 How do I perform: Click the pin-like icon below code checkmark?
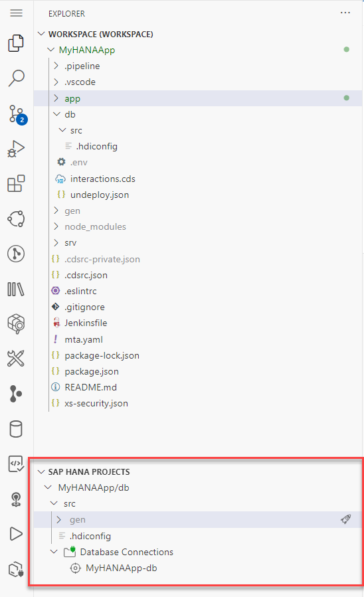16,499
